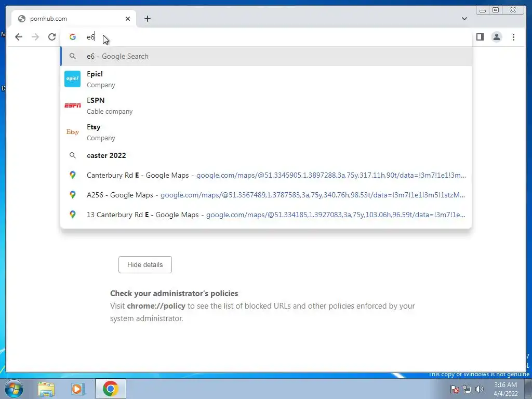Screen dimensions: 532x399
Task: Open 'A256 - Google Maps' suggestion
Action: click(266, 195)
